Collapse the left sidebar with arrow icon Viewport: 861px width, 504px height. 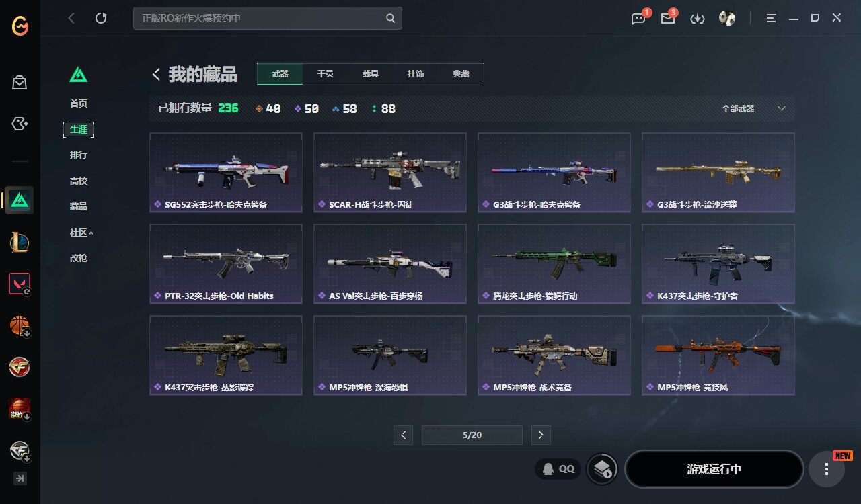pos(20,478)
